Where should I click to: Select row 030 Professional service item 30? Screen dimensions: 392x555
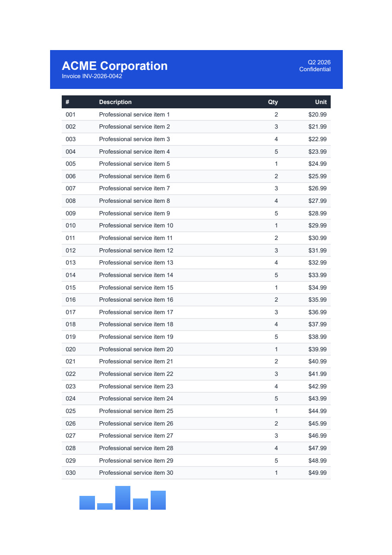196,473
